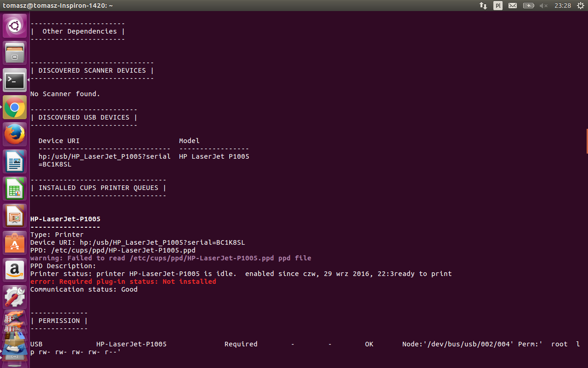This screenshot has width=588, height=368.
Task: Open the muted sound volume menu
Action: 544,6
